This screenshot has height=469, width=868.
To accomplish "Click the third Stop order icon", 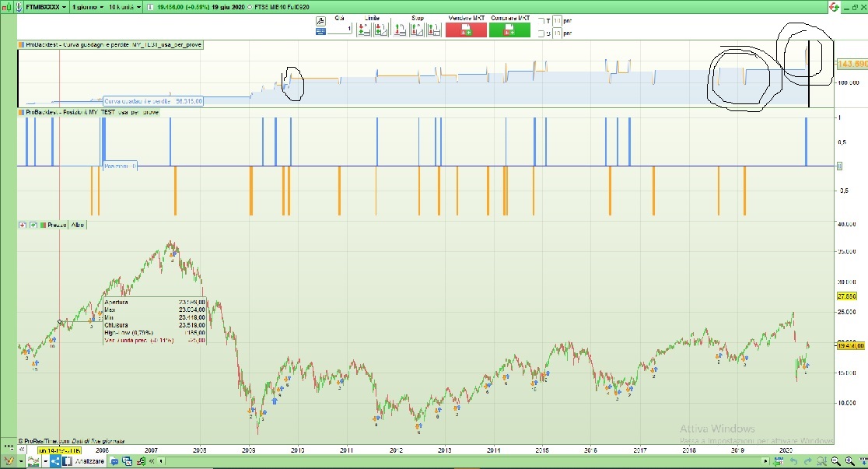I will pos(435,30).
